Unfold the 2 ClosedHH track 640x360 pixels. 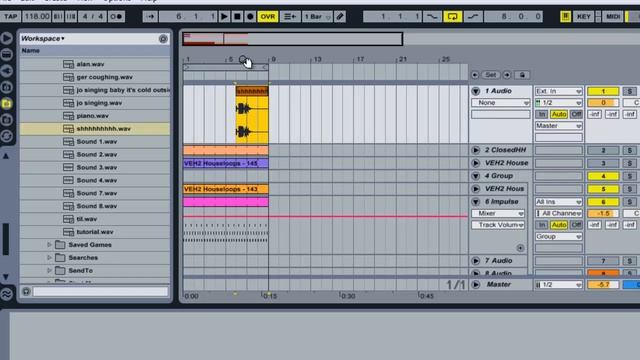point(476,150)
